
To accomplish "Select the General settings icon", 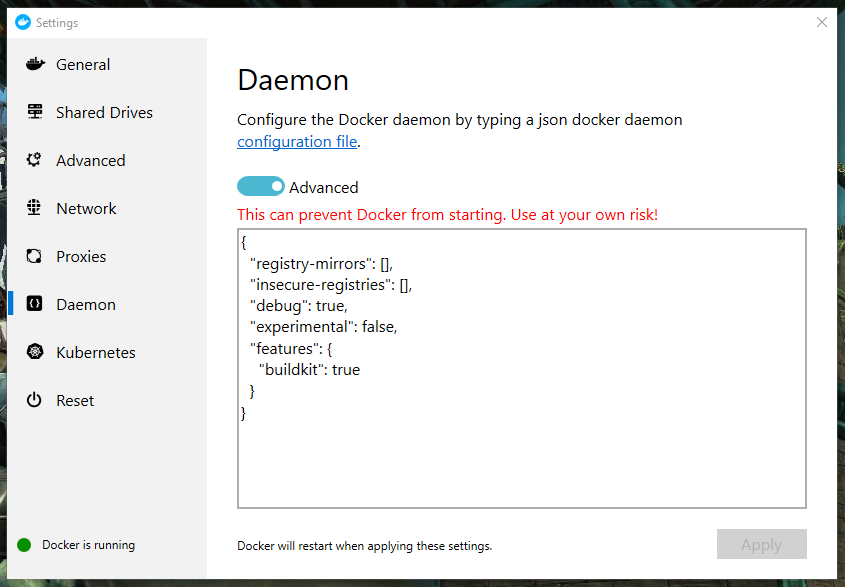I will click(x=33, y=64).
